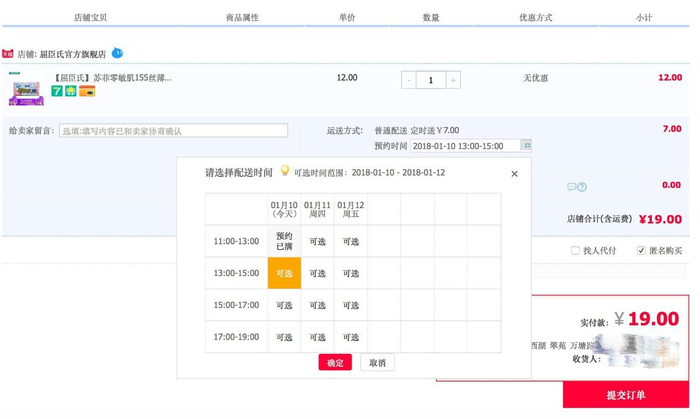Click the 01月10 (今天) column header
Image resolution: width=700 pixels, height=419 pixels.
[x=284, y=209]
